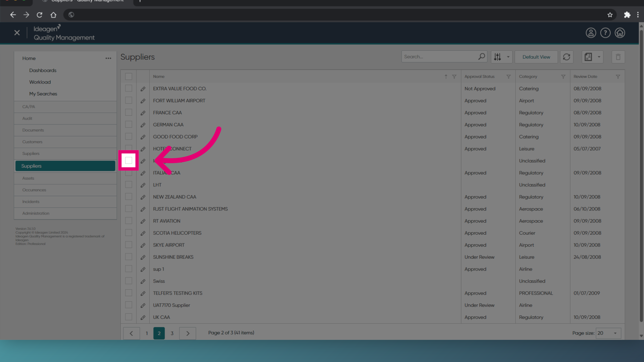
Task: Expand the Documents menu section
Action: pos(65,130)
